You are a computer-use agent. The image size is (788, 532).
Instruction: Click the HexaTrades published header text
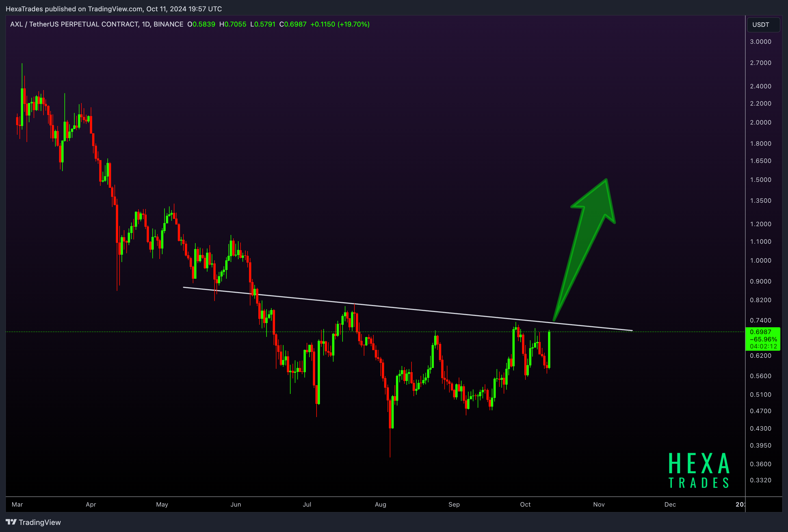[114, 9]
